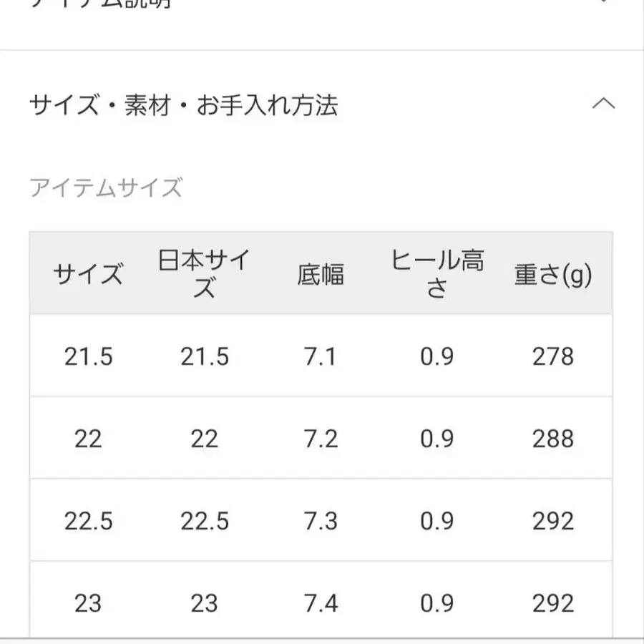Click 22 in the first サイズ column
Viewport: 644px width, 644px height.
[88, 438]
